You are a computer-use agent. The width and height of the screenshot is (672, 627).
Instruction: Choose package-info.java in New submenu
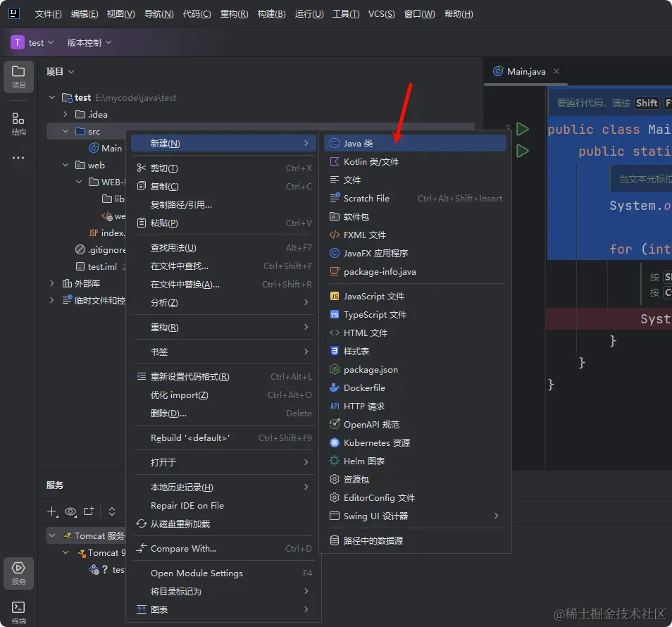tap(415, 272)
